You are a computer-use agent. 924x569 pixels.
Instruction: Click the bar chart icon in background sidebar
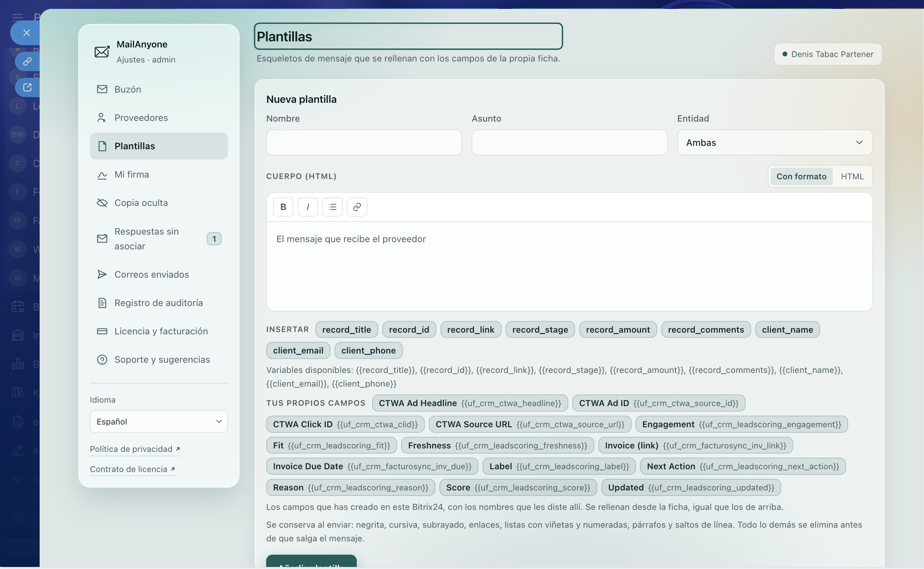click(x=18, y=364)
